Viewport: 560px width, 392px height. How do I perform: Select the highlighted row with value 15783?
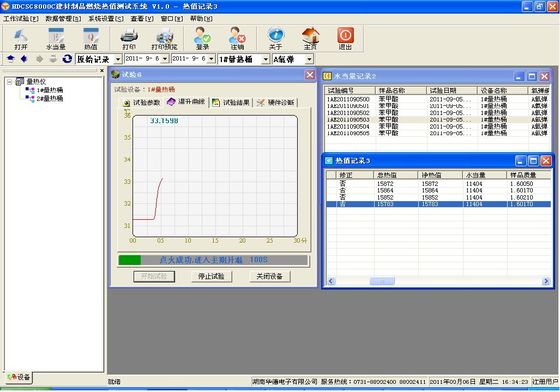(x=438, y=204)
